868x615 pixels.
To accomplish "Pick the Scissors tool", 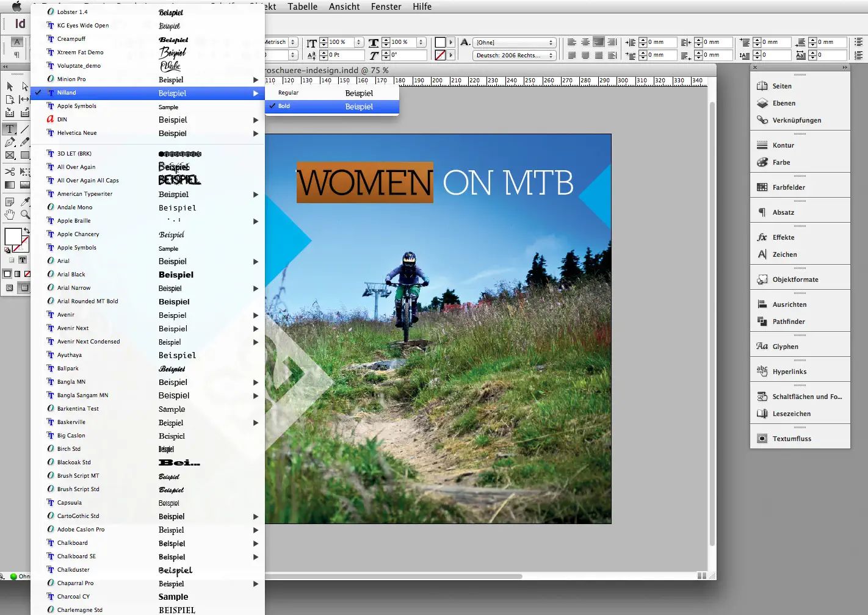I will click(10, 170).
